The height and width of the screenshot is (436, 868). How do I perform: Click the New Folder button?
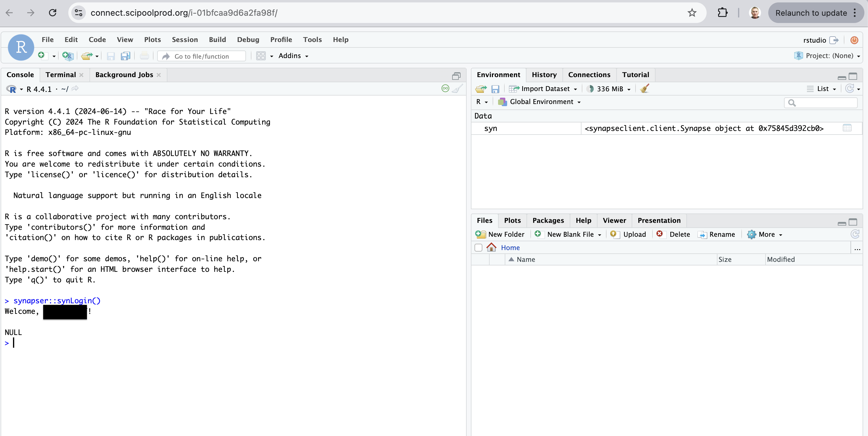tap(500, 234)
